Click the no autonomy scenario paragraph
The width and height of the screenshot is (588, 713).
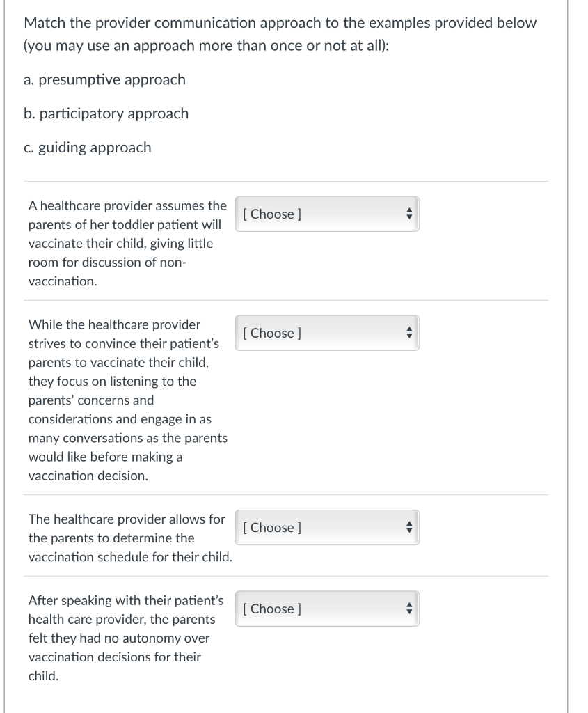(128, 638)
